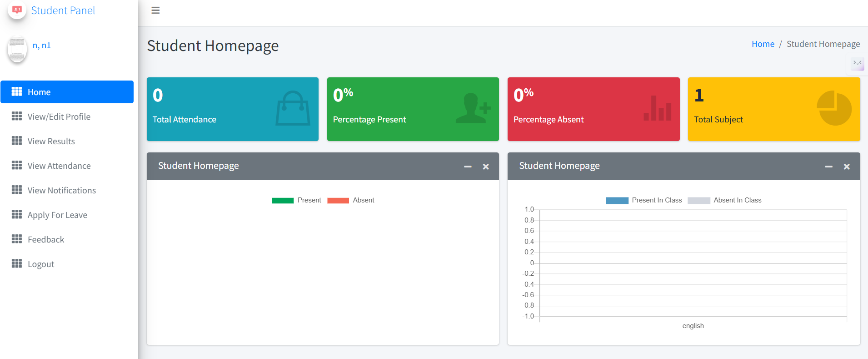This screenshot has width=868, height=359.
Task: Click the Absent In Class color swatch
Action: point(698,201)
